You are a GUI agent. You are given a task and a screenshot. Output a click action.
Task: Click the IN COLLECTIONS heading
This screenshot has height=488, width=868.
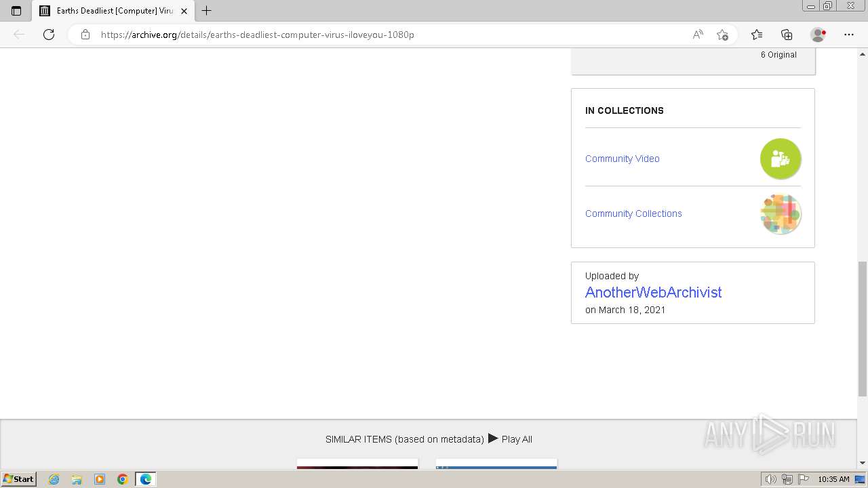[625, 110]
